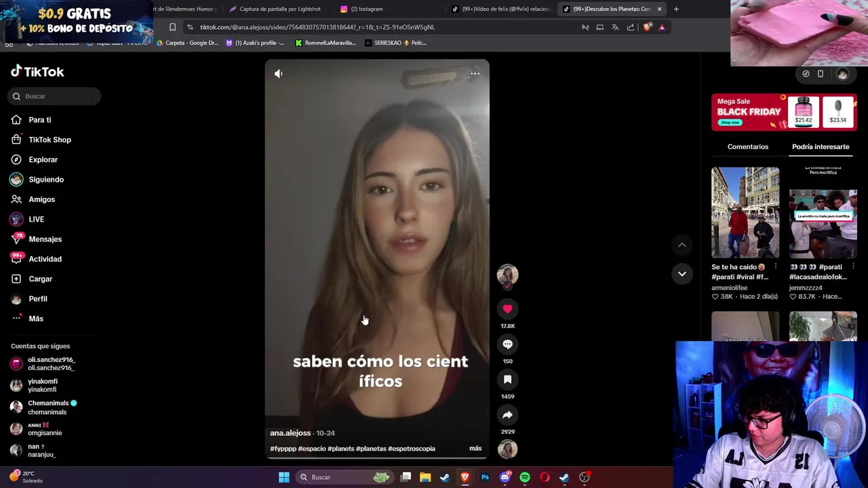Open ana.alejoss profile link
Viewport: 868px width, 488px height.
[290, 432]
